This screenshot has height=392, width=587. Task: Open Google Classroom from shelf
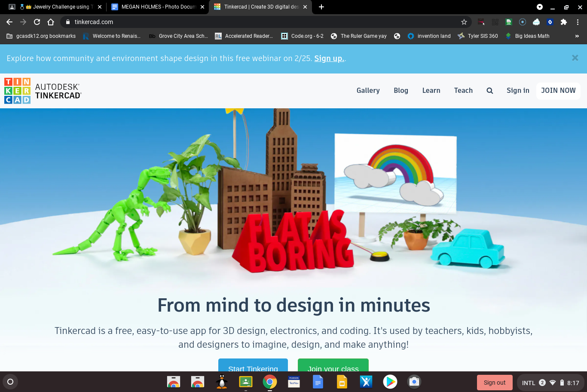[246, 382]
